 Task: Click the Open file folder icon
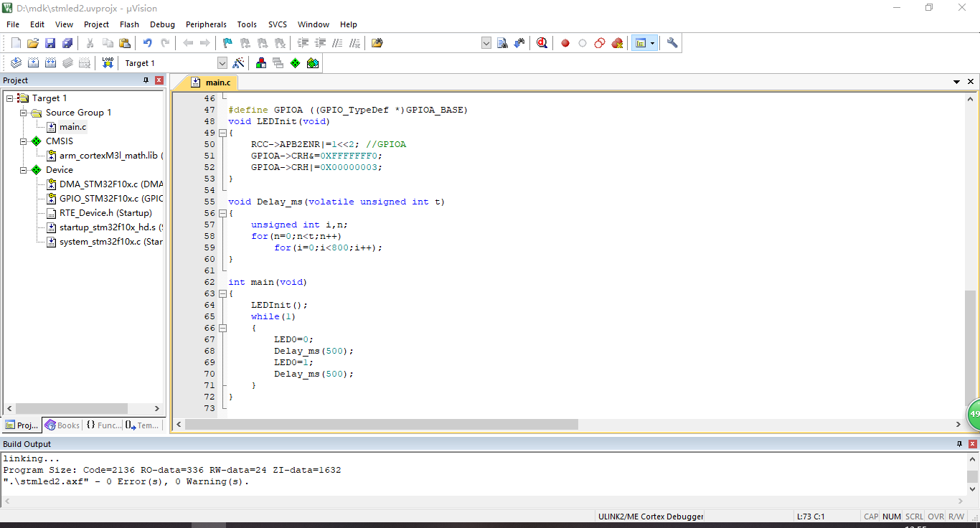[33, 43]
